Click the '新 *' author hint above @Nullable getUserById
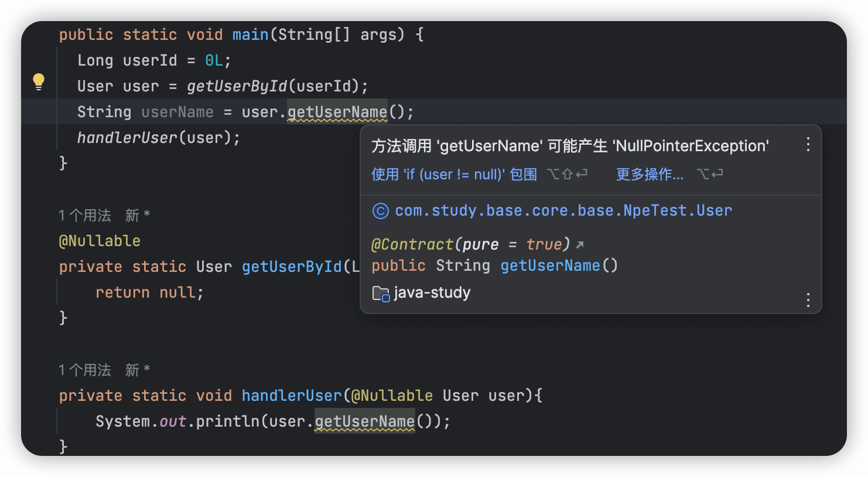 [138, 216]
